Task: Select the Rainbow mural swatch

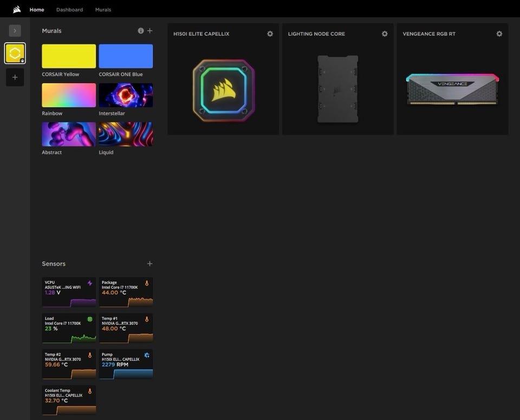Action: point(69,95)
